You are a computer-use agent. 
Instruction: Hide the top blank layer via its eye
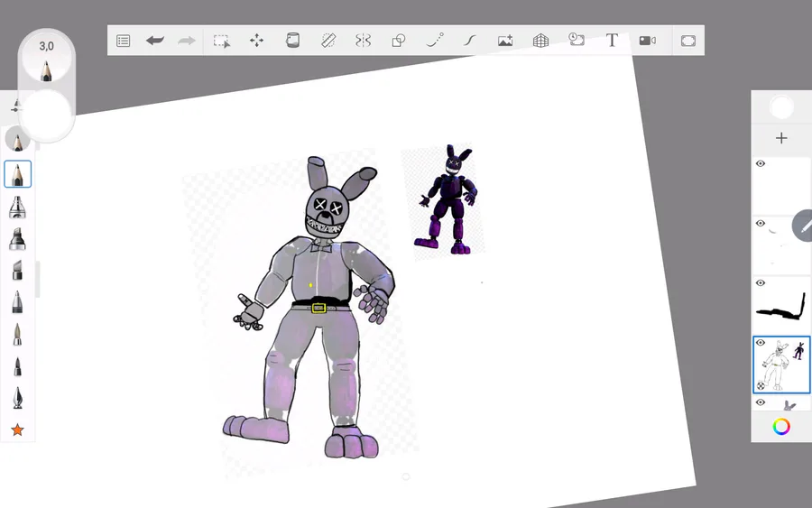click(761, 163)
